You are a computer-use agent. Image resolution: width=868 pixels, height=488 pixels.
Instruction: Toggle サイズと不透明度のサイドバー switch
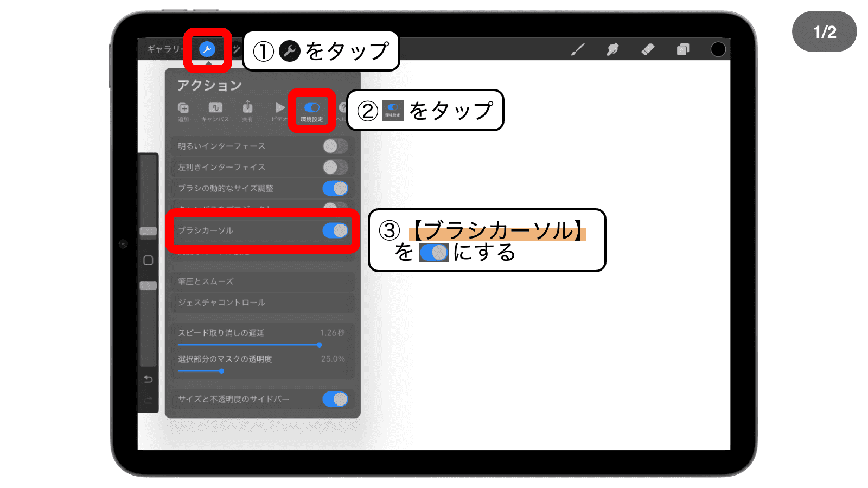tap(335, 399)
